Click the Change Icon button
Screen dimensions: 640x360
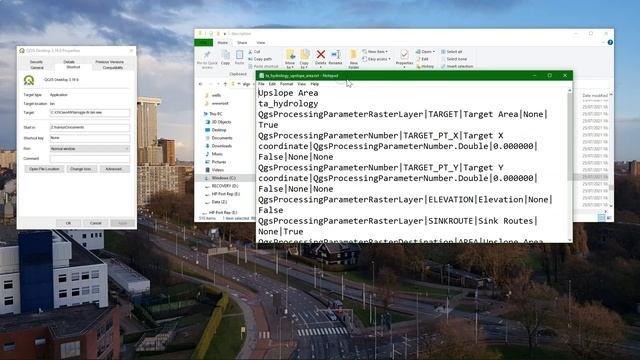tap(81, 169)
